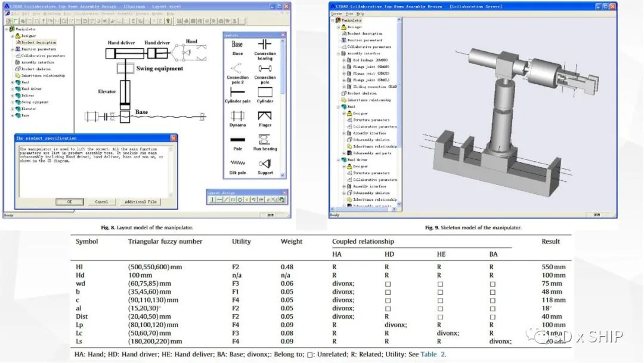This screenshot has width=644, height=363.
Task: Select the Base symbol in Symbols palette
Action: [237, 48]
